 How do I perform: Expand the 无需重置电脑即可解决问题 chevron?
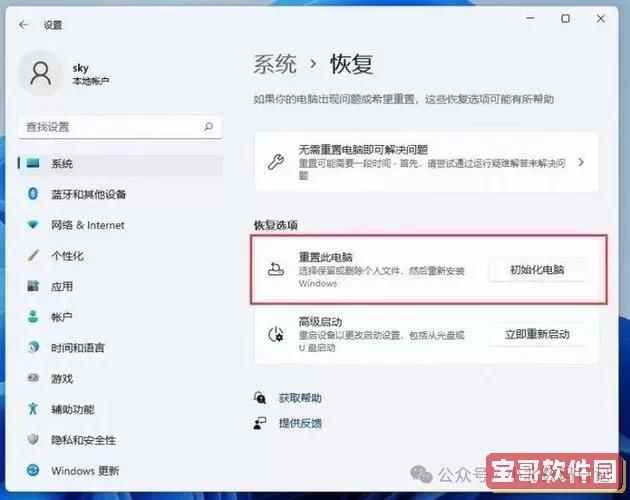coord(581,162)
